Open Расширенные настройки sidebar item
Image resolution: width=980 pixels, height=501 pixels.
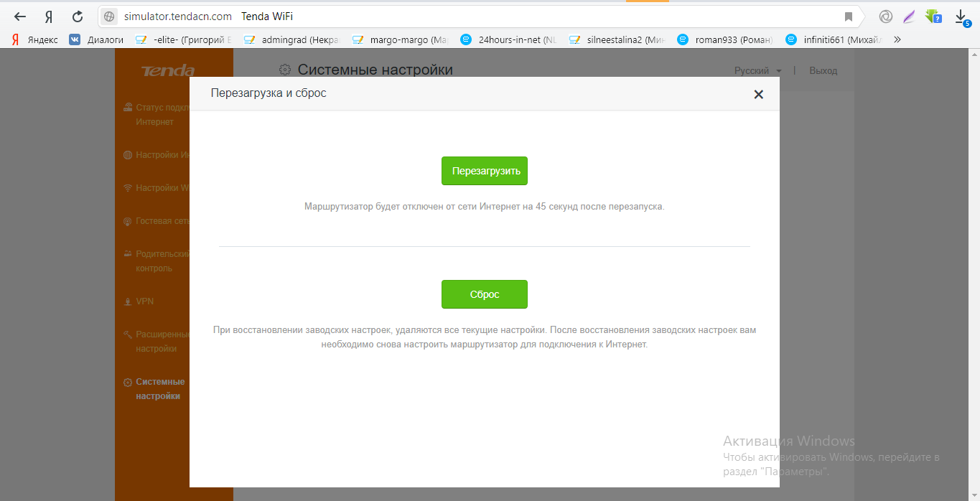tap(156, 342)
